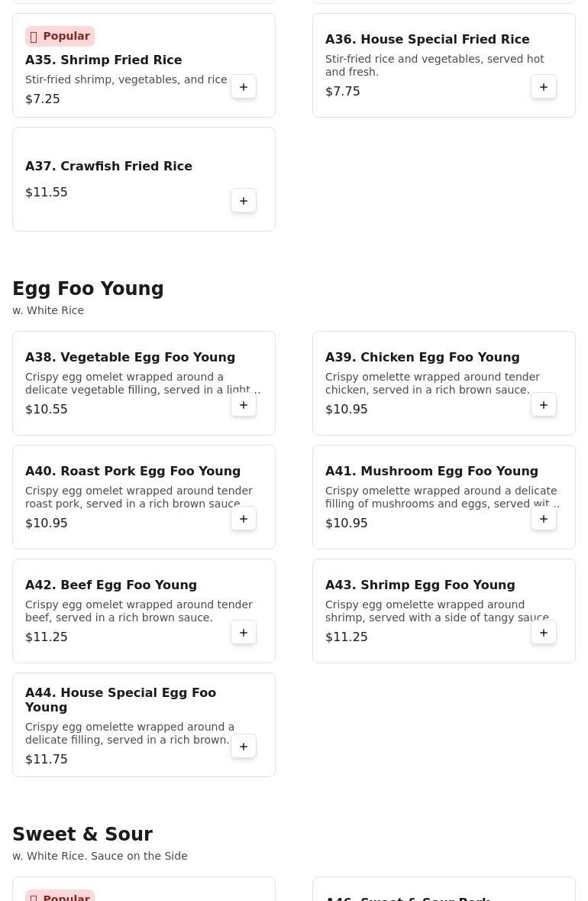This screenshot has width=588, height=901.
Task: Add A36 House Special Fried Rice
Action: coord(543,87)
